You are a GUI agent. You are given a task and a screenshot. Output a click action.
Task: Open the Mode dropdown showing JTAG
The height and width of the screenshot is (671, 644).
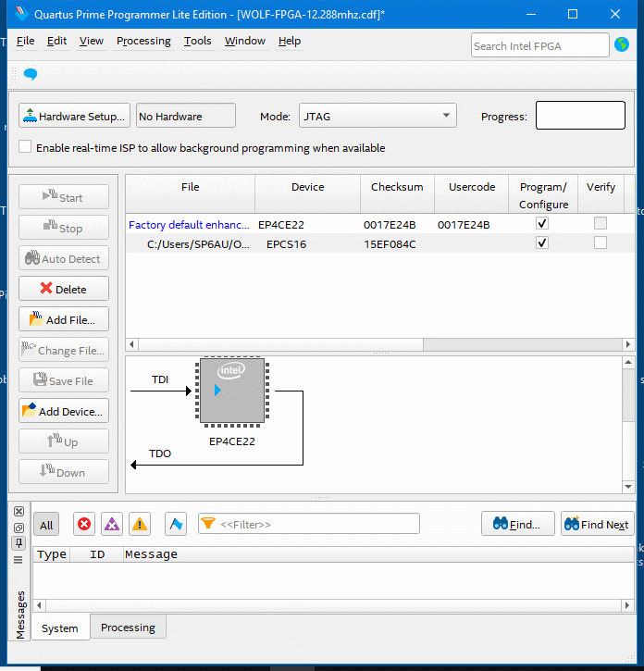click(377, 116)
